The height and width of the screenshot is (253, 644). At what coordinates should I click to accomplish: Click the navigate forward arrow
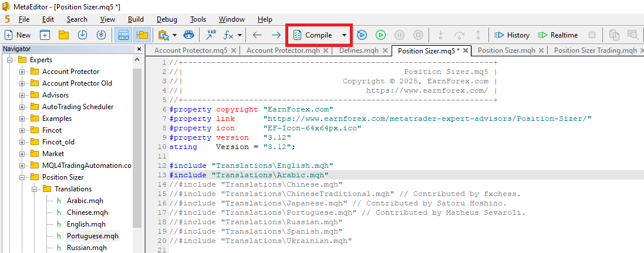coord(276,35)
